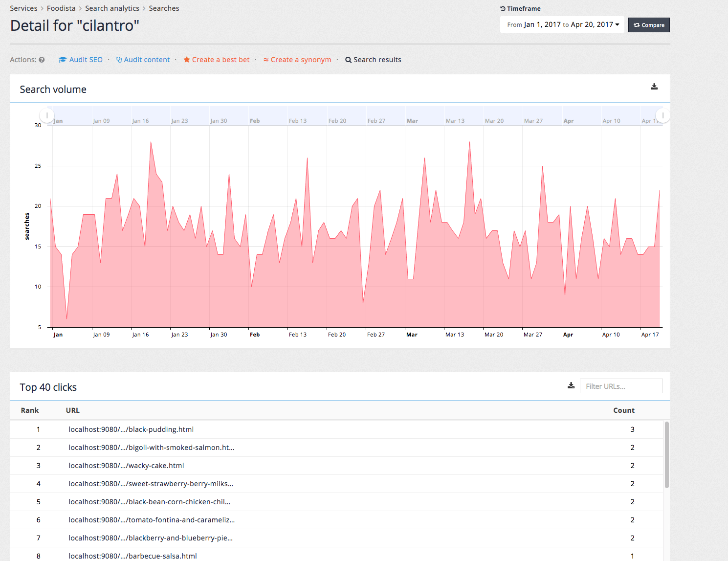Image resolution: width=728 pixels, height=561 pixels.
Task: Click the Audit content stethoscope icon
Action: 119,60
